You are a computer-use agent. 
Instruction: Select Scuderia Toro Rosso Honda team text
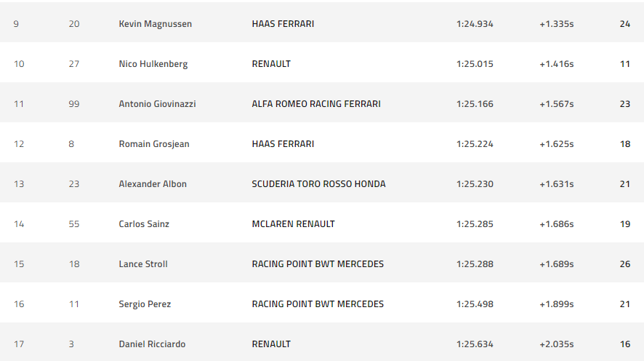point(318,184)
